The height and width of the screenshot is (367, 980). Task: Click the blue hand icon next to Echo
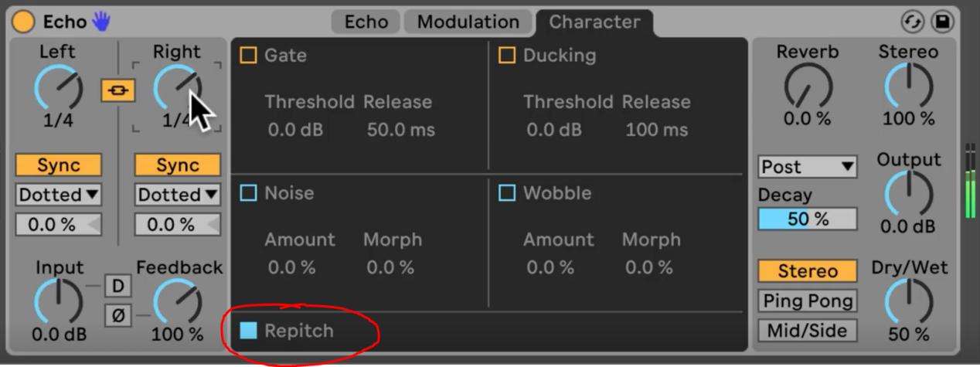pos(101,22)
